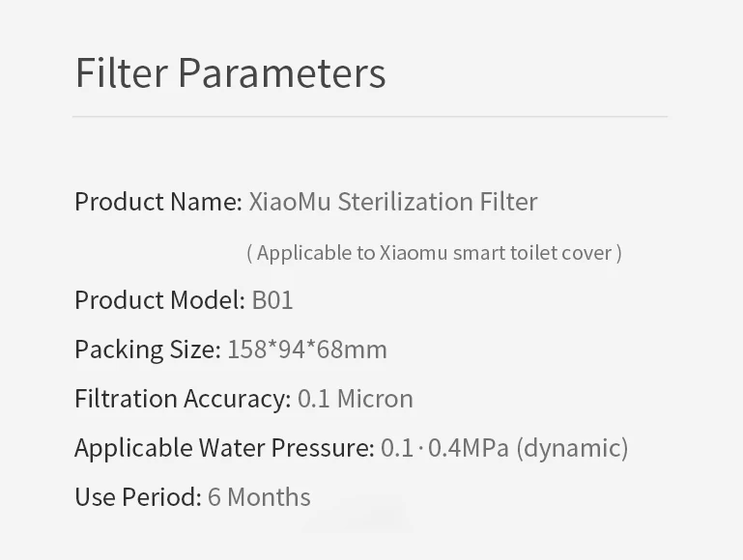Click the word Filter in the title

tap(122, 73)
